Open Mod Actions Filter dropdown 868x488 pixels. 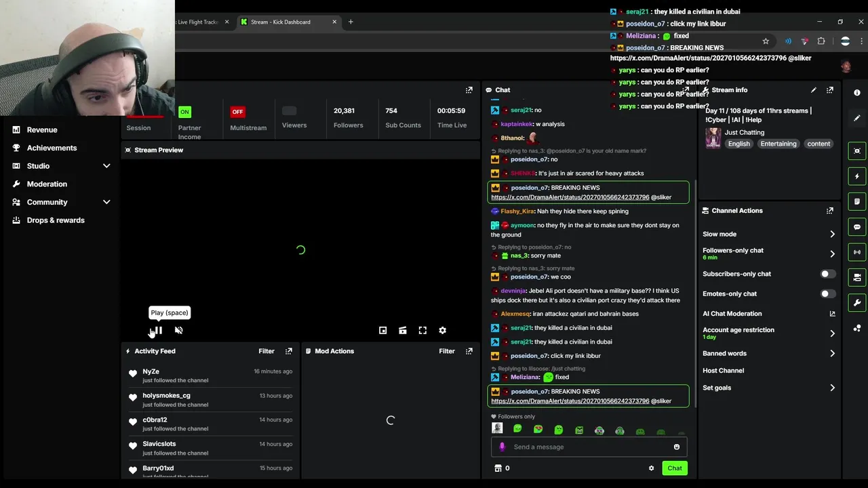[446, 351]
